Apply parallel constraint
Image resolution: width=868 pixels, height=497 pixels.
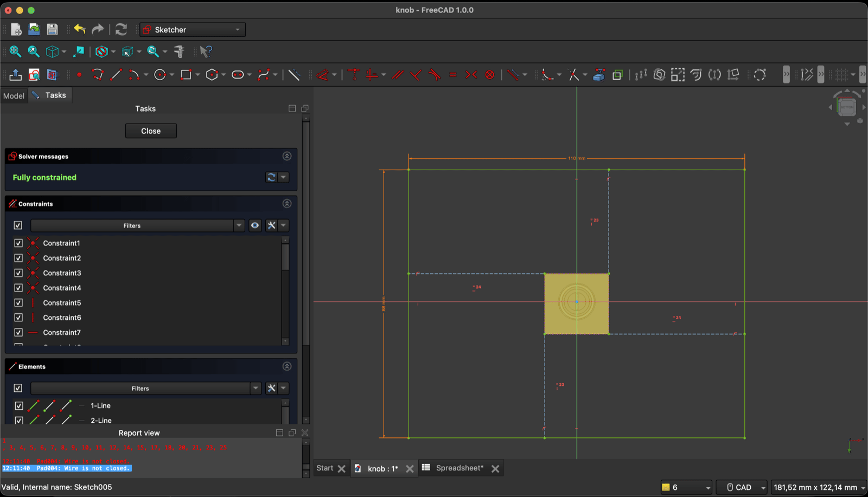[398, 75]
